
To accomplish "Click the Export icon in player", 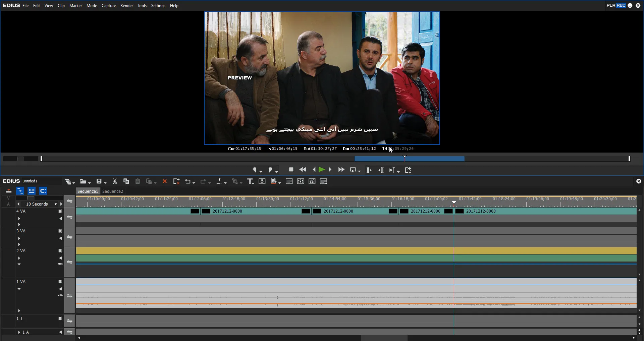I will (x=408, y=170).
